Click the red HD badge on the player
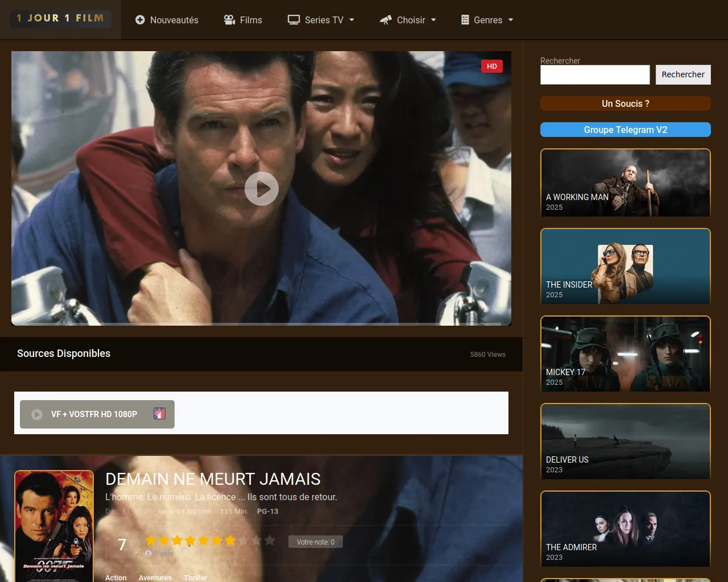The height and width of the screenshot is (582, 728). click(x=492, y=66)
